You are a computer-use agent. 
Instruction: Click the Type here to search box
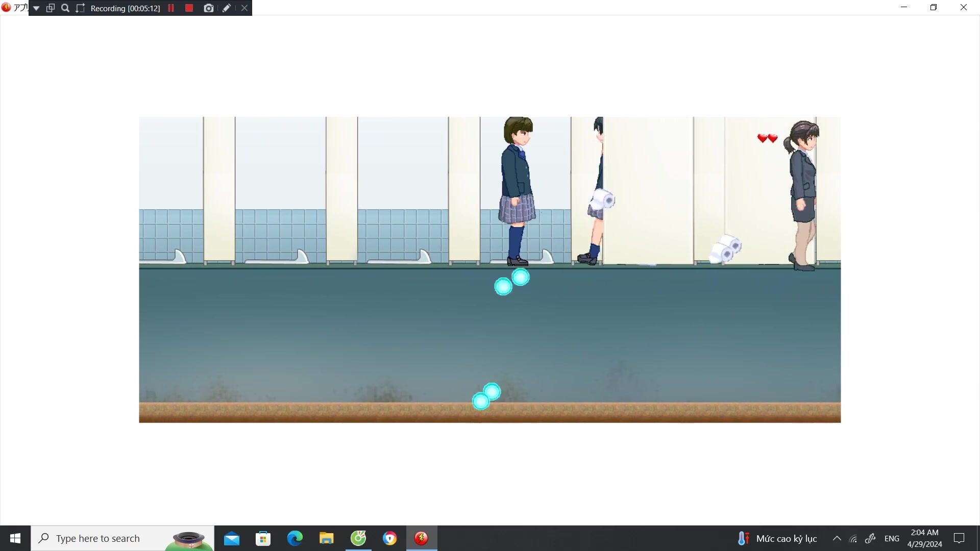[122, 538]
